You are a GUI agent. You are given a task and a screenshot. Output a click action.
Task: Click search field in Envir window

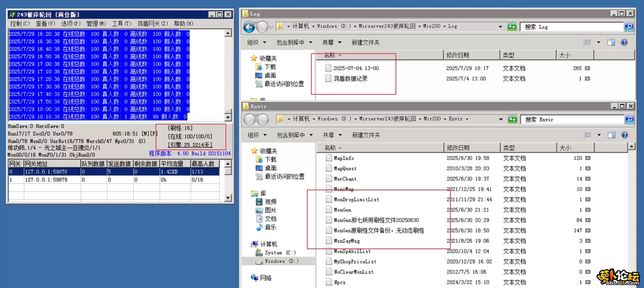pyautogui.click(x=572, y=119)
